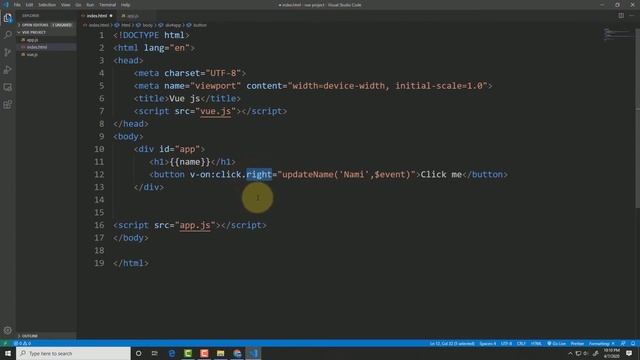Click the Prettier status bar item
This screenshot has width=640, height=360.
click(x=577, y=344)
